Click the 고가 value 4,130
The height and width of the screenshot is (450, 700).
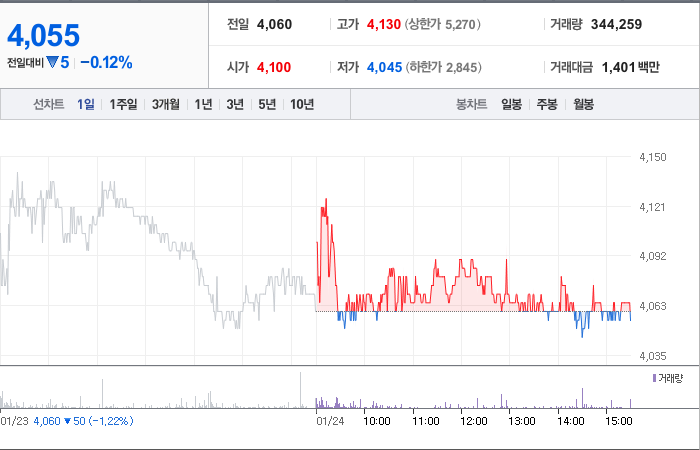click(383, 24)
